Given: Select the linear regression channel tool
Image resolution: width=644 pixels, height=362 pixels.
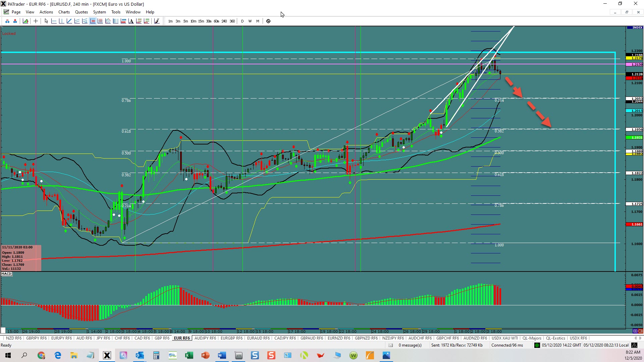Looking at the screenshot, I should point(85,21).
